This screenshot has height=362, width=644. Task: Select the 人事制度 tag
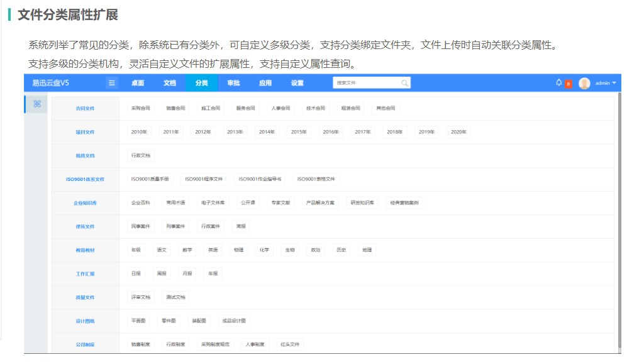tap(255, 344)
